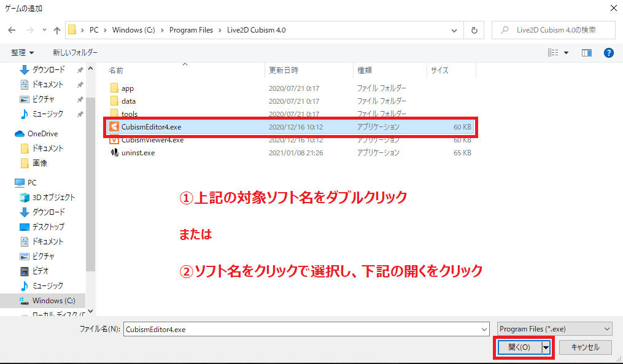Click the 3D オブジェクト cube icon
This screenshot has height=364, width=623.
click(25, 197)
